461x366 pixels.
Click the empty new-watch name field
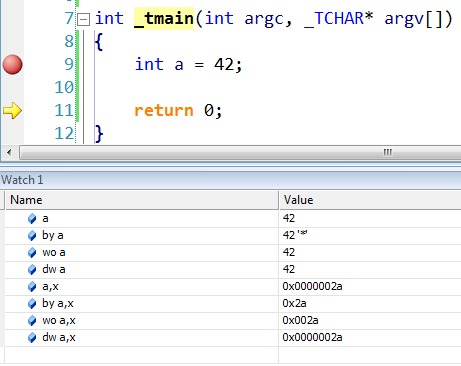coord(142,355)
